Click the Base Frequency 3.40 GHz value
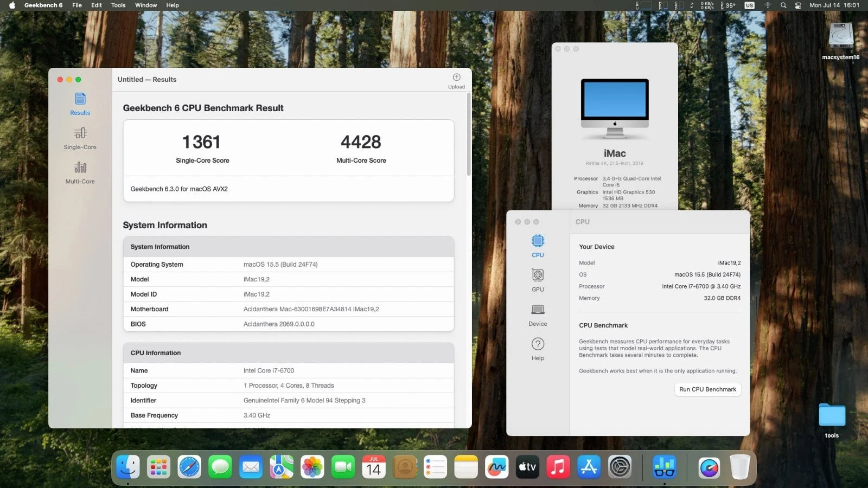Image resolution: width=868 pixels, height=488 pixels. coord(257,415)
